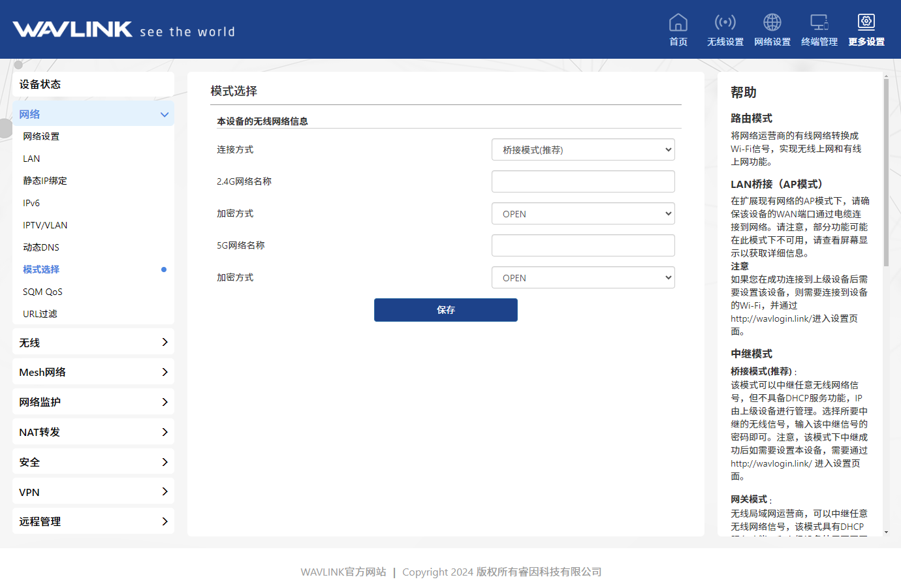Open the 连接方式 dropdown

[582, 150]
